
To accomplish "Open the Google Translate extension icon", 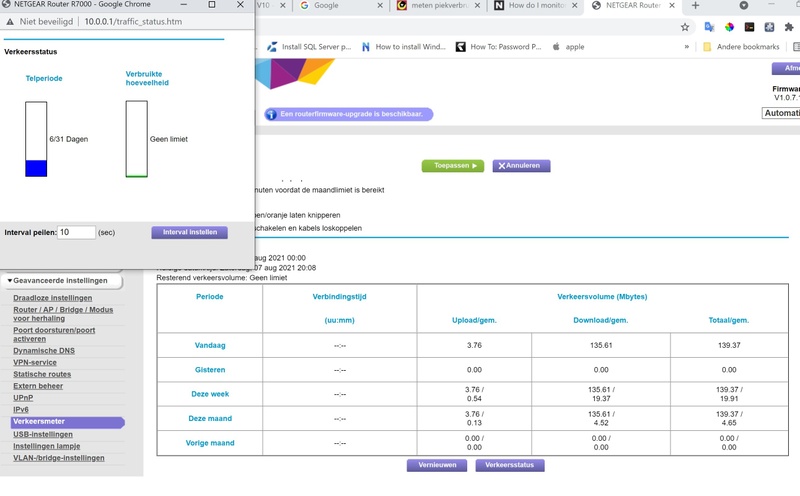I will coord(709,27).
